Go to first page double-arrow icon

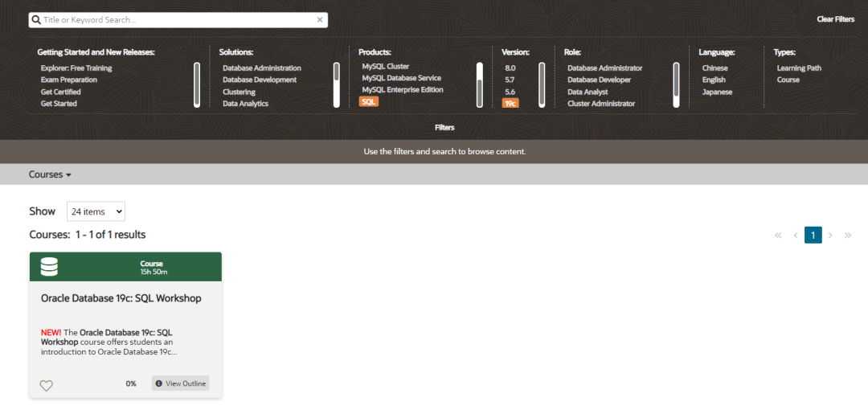click(778, 236)
